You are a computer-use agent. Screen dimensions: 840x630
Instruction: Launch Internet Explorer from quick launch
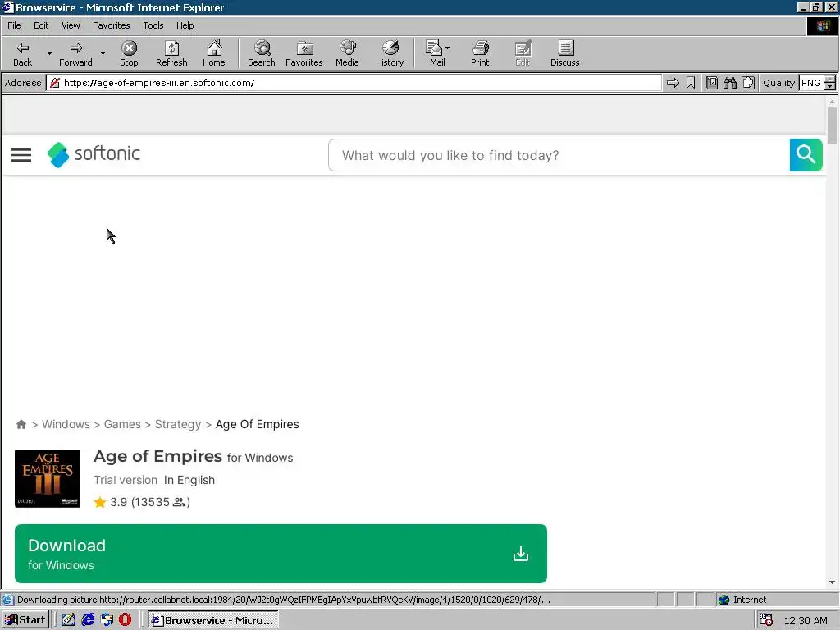pyautogui.click(x=88, y=620)
